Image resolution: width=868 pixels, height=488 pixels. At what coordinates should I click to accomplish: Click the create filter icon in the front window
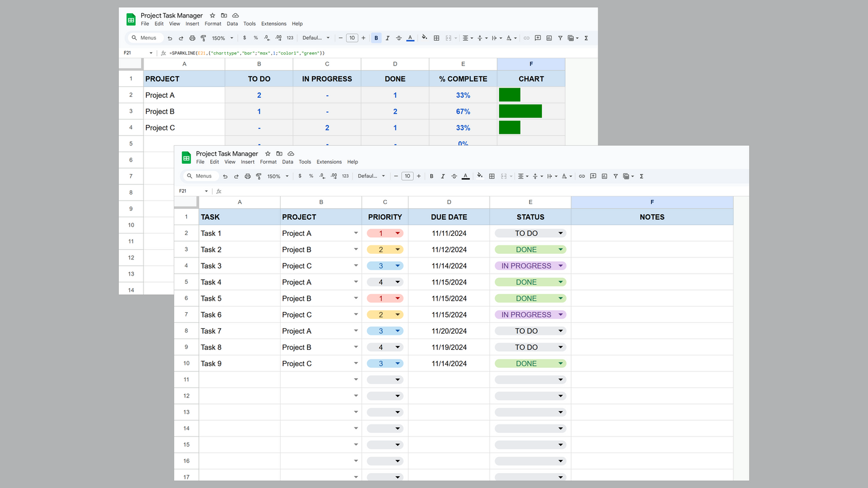click(x=615, y=176)
